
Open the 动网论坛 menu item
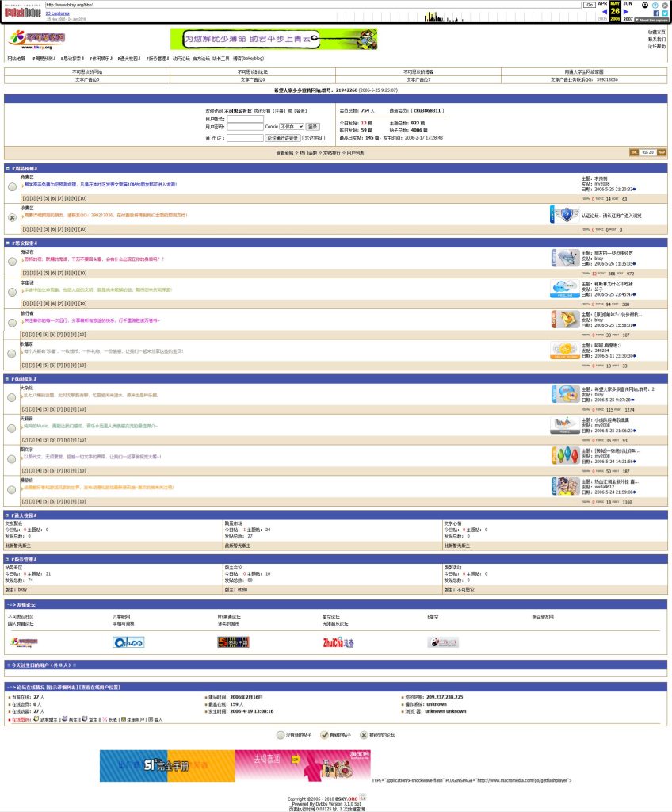pyautogui.click(x=181, y=59)
